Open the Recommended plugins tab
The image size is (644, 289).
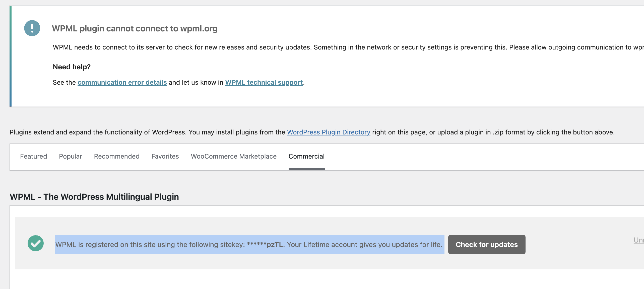point(116,156)
